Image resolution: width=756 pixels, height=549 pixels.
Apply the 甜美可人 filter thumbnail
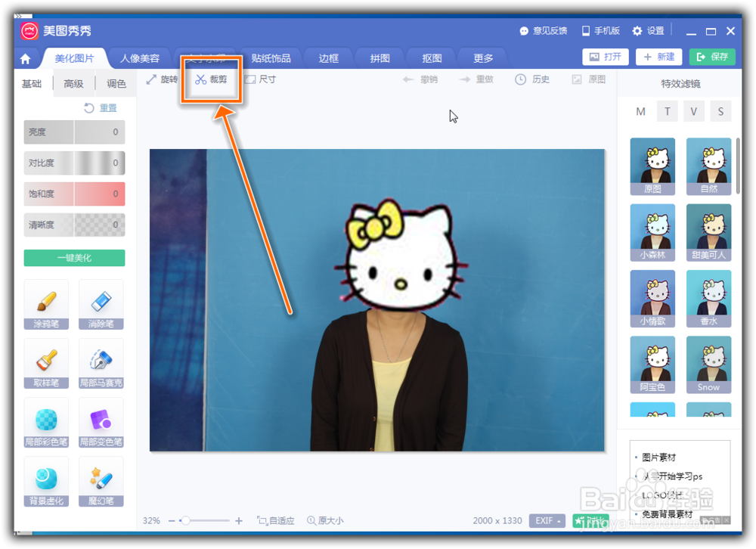(x=709, y=232)
